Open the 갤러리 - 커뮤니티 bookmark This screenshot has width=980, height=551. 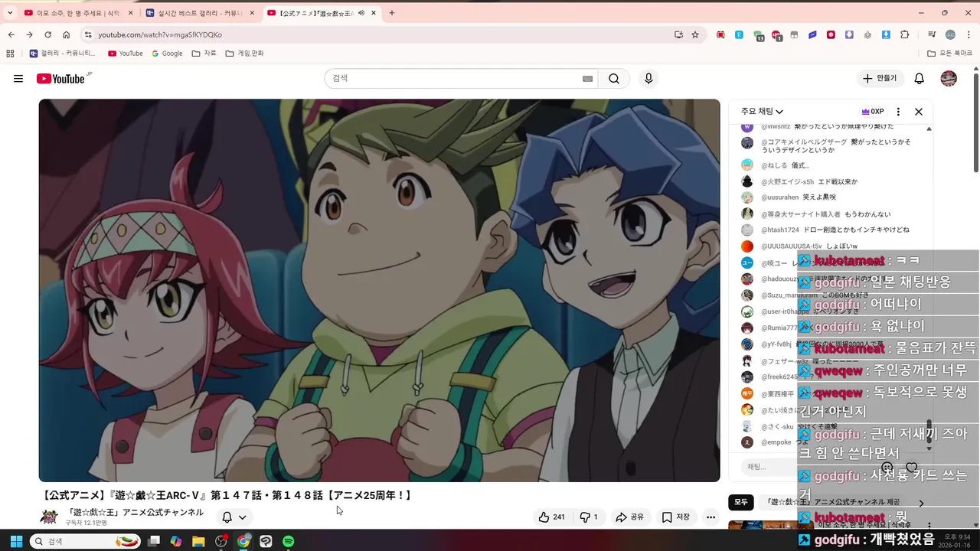[62, 54]
